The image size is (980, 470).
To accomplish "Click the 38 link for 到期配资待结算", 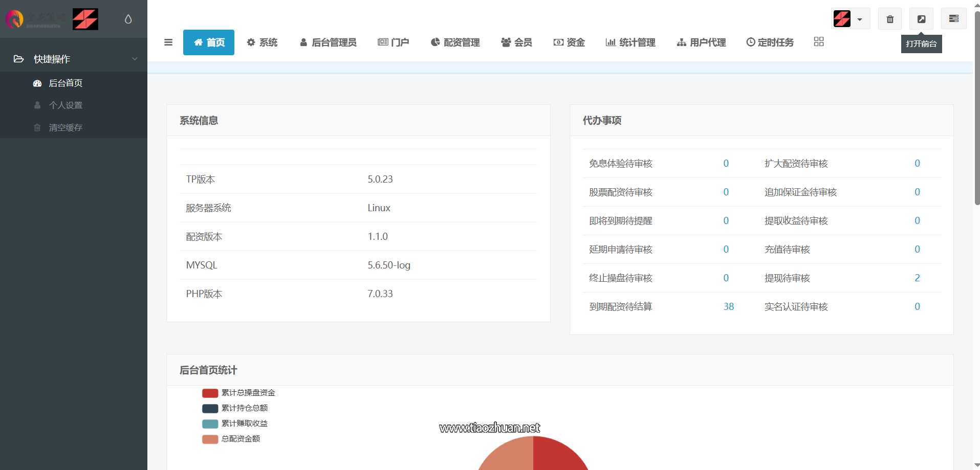I will tap(728, 306).
